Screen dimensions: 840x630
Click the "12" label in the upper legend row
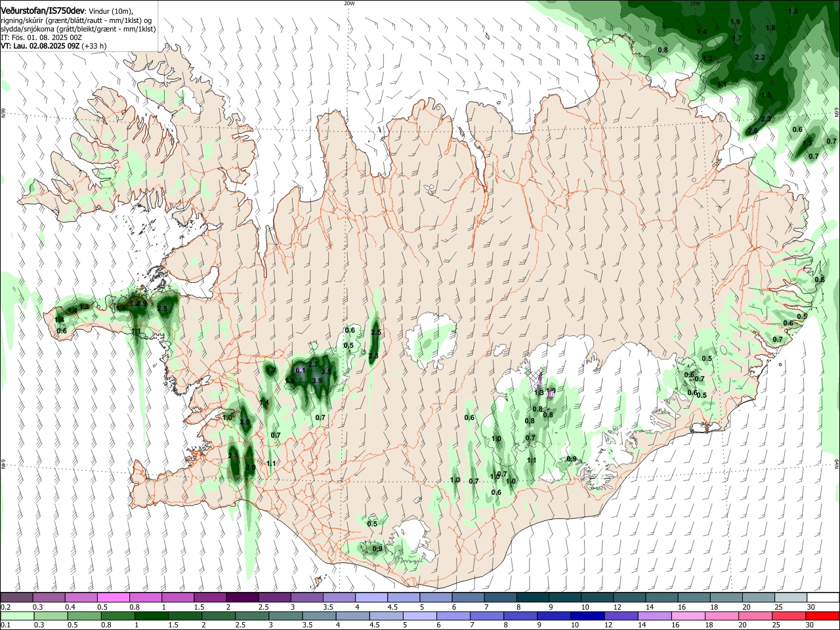[617, 607]
